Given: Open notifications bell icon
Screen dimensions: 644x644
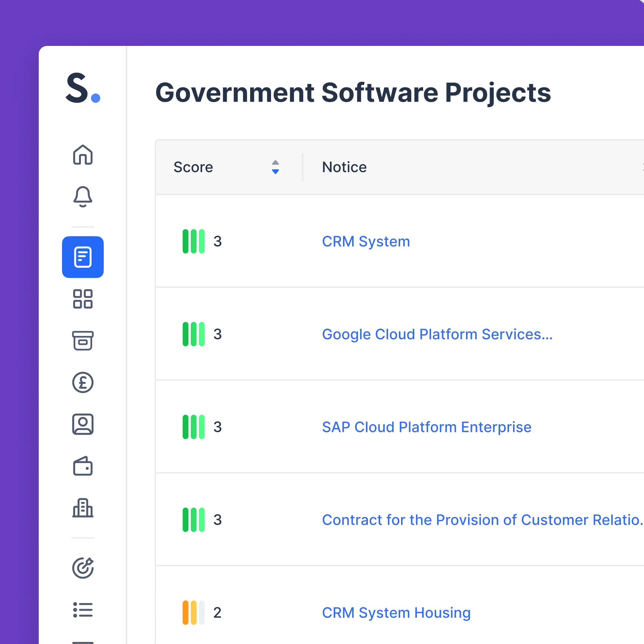Looking at the screenshot, I should pyautogui.click(x=83, y=197).
